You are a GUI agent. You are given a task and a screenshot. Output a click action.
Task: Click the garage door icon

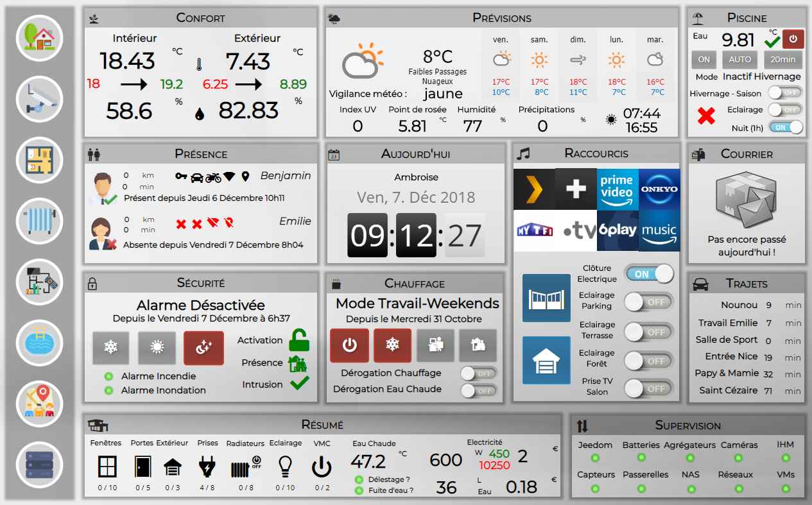[x=546, y=360]
